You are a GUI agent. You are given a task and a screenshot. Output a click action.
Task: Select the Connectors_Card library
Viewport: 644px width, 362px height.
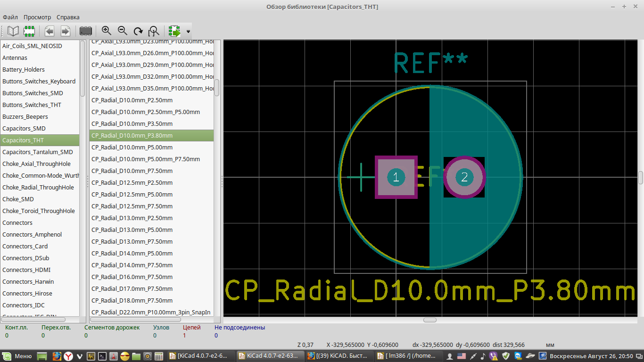click(40, 246)
